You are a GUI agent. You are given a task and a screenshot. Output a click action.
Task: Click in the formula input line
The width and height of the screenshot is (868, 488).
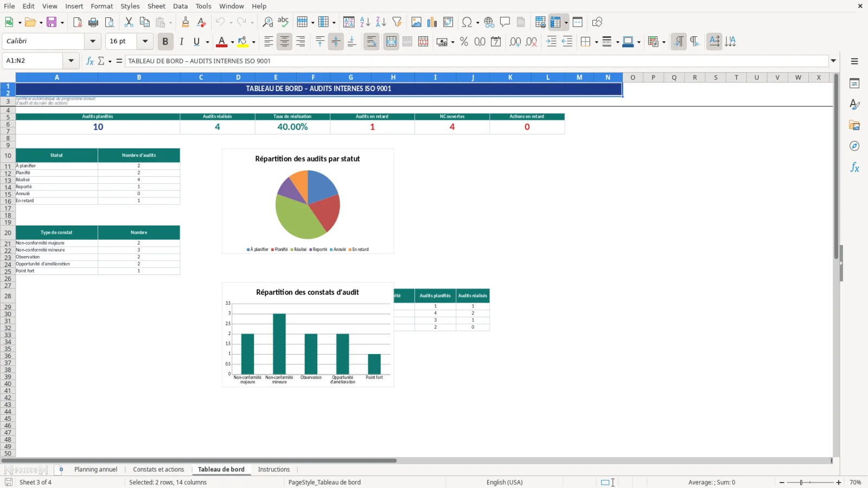[x=476, y=61]
